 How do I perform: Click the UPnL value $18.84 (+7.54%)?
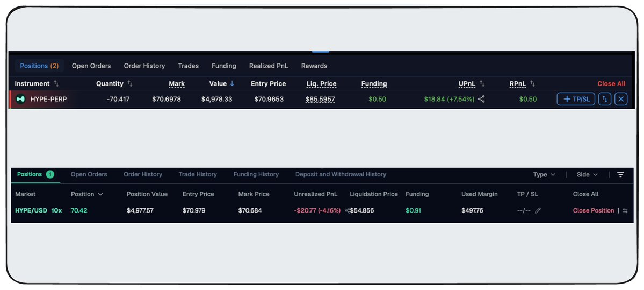click(450, 99)
